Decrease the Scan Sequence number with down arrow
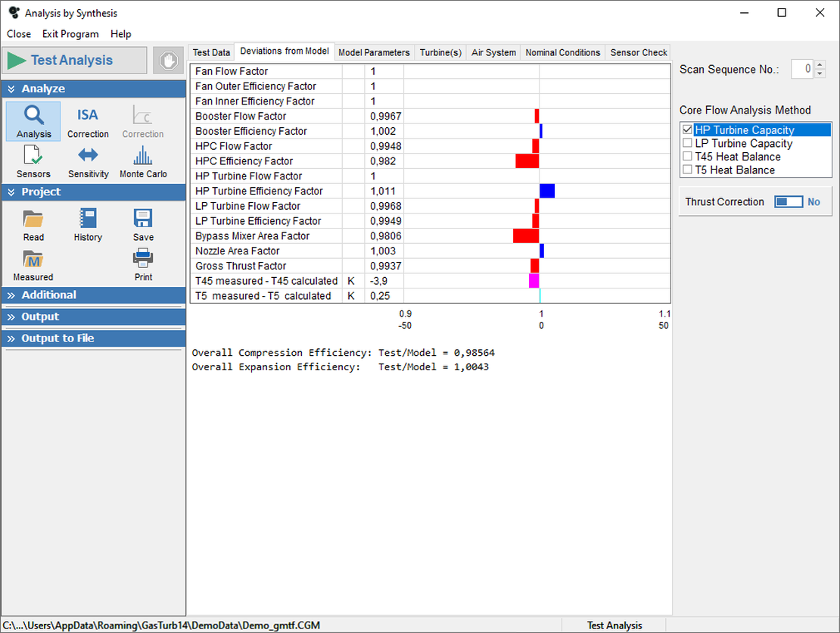 [820, 74]
